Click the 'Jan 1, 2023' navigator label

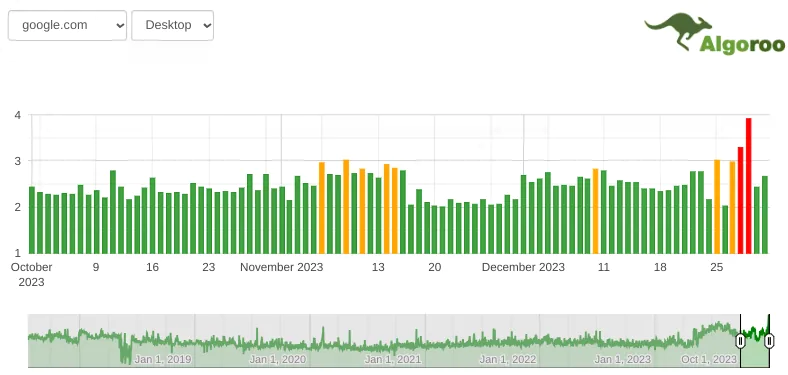622,360
